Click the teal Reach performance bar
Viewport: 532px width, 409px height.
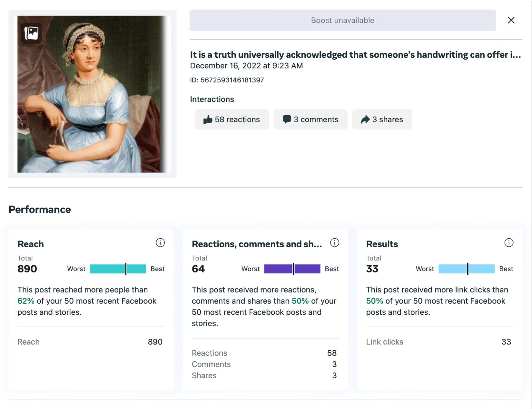pyautogui.click(x=118, y=269)
